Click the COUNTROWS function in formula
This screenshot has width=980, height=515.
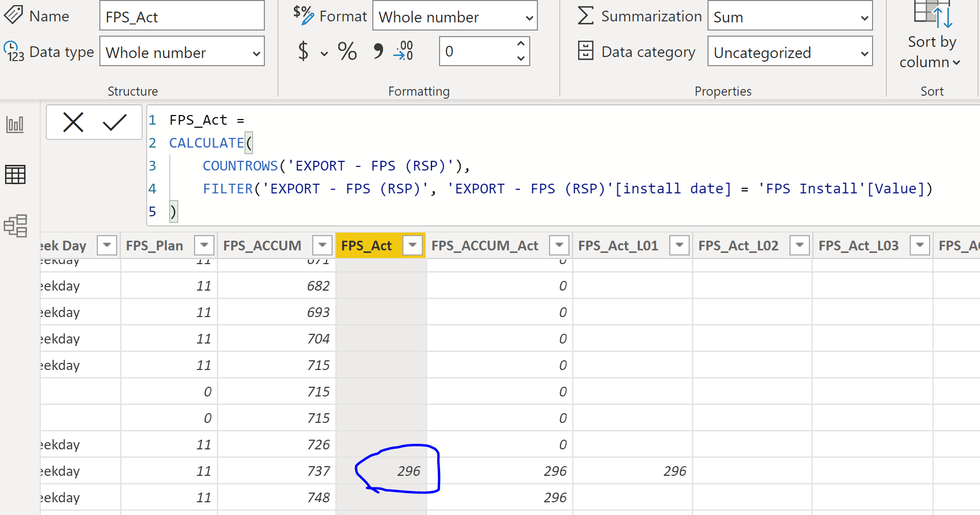[240, 166]
